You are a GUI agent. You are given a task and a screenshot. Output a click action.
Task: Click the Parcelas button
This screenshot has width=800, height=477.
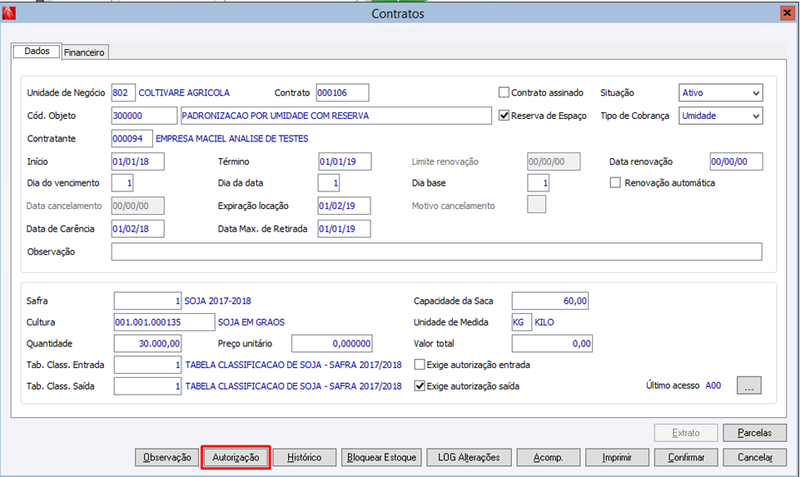point(755,433)
